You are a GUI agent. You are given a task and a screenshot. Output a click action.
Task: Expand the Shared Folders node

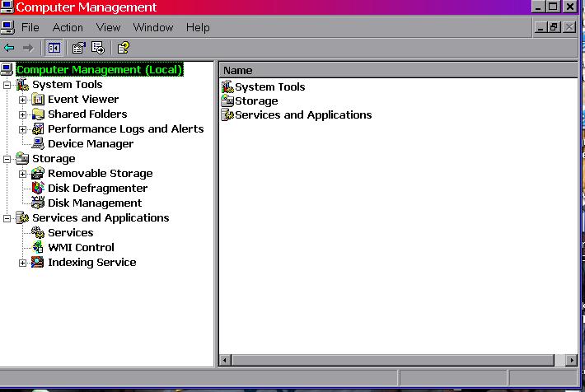point(23,114)
